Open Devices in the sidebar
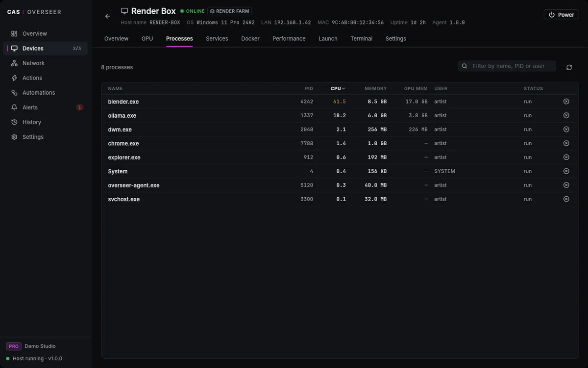Screen dimensions: 588x368 pyautogui.click(x=45, y=49)
